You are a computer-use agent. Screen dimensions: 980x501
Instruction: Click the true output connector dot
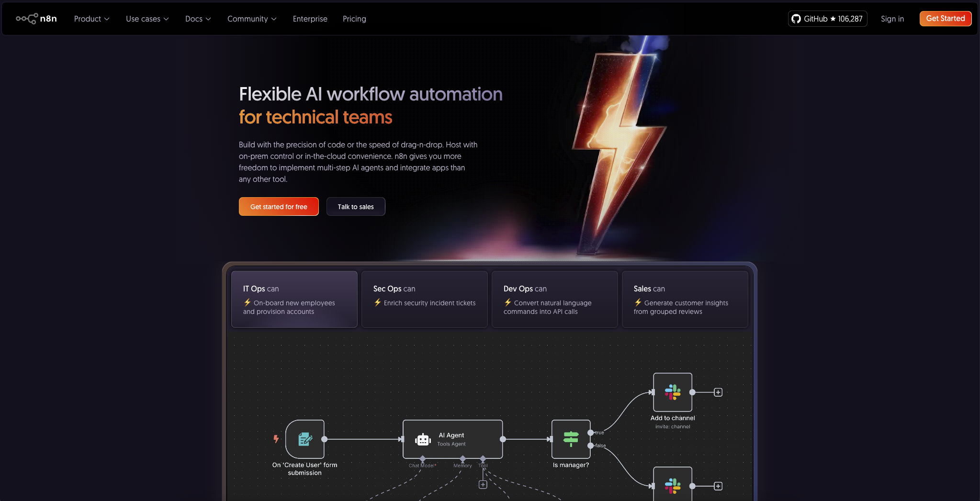click(x=590, y=433)
